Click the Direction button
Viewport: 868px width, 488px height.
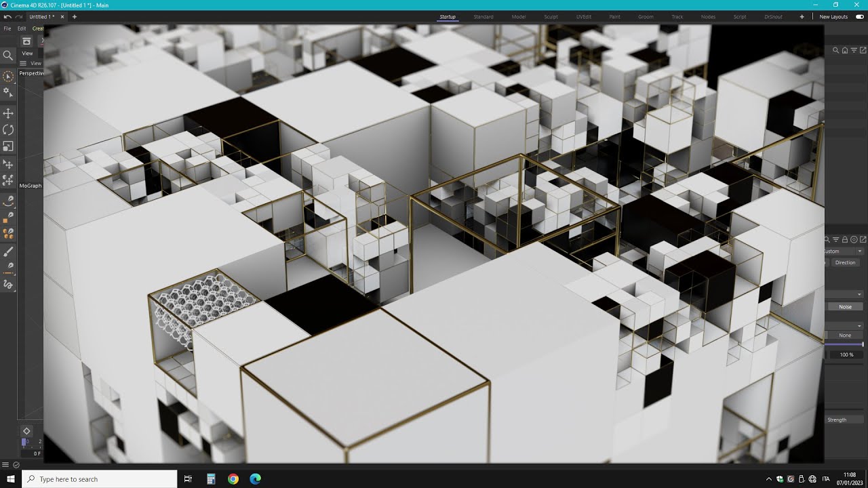click(x=845, y=262)
